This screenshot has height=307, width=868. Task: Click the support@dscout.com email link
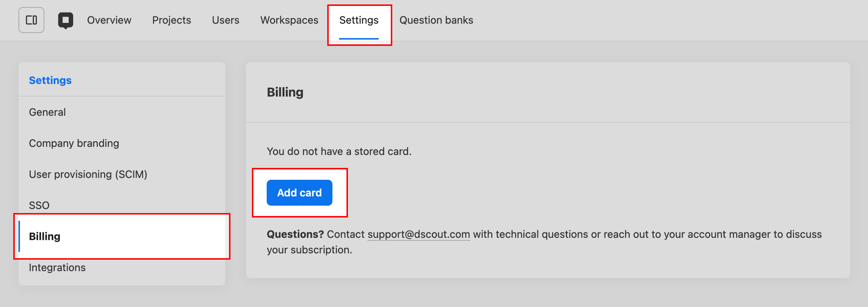click(418, 234)
